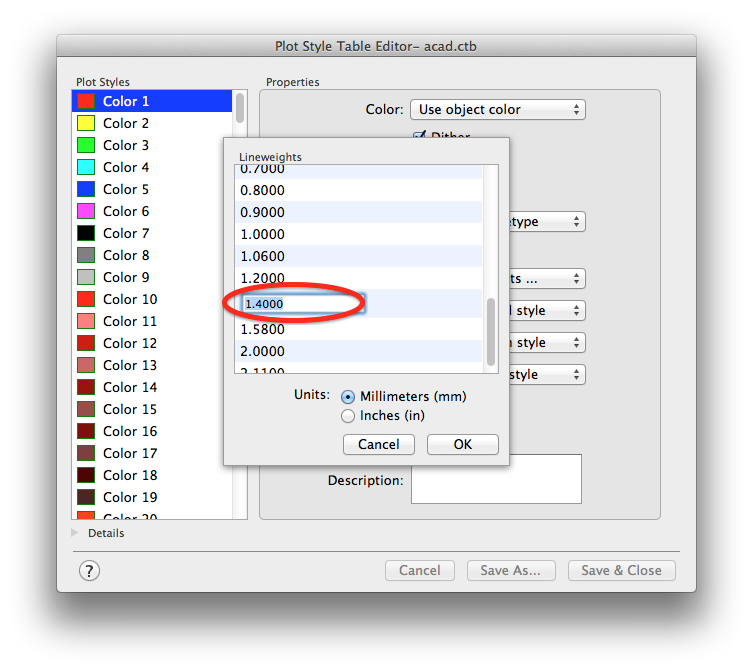Click the Color 2 yellow swatch
Viewport: 753px width, 671px height.
[86, 123]
